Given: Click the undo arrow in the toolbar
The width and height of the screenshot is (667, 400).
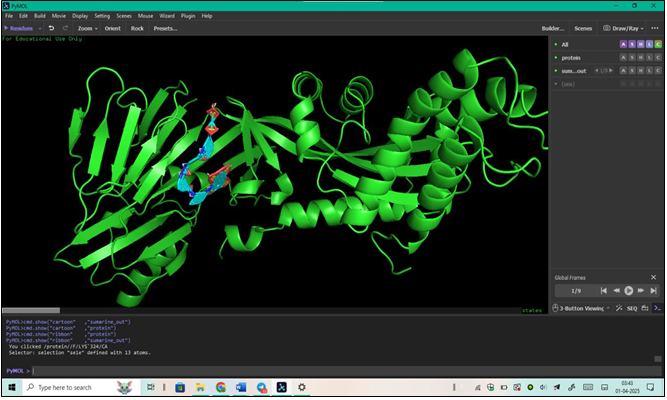Looking at the screenshot, I should pyautogui.click(x=51, y=28).
